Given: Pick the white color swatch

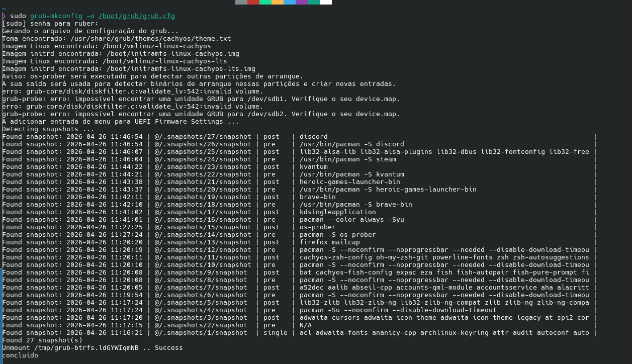Looking at the screenshot, I should [326, 2].
